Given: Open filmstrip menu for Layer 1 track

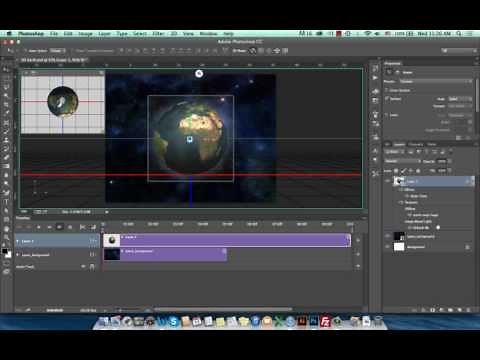Looking at the screenshot, I should click(x=92, y=241).
